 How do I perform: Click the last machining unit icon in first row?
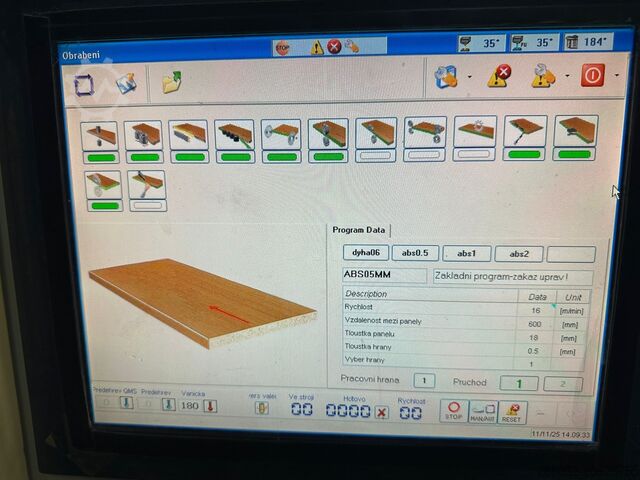click(575, 131)
